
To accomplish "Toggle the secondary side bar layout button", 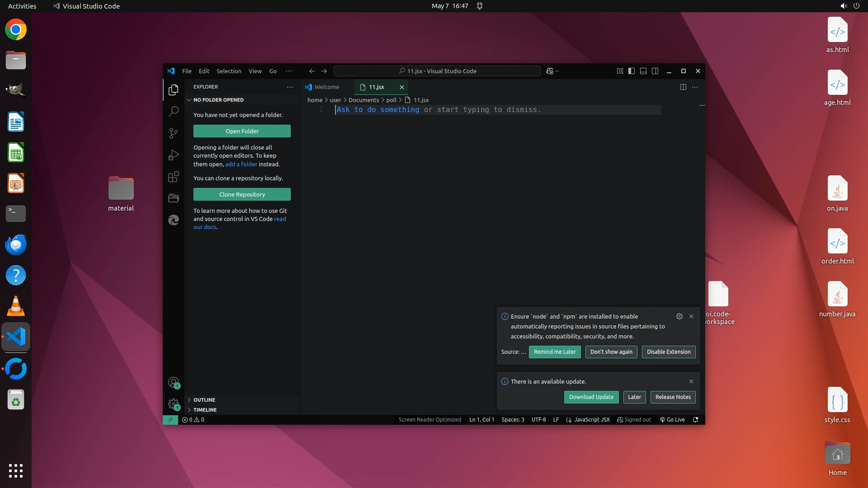I will pos(655,71).
